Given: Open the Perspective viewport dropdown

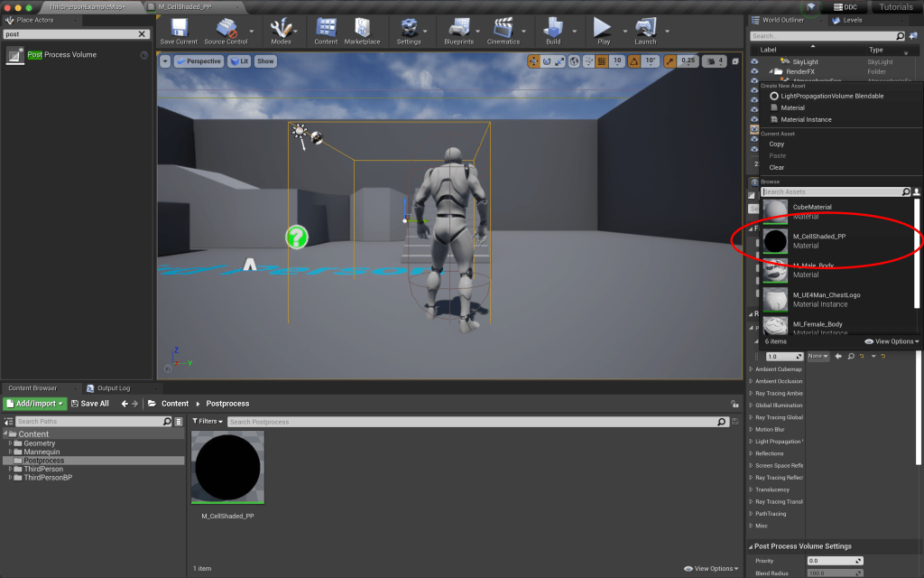Looking at the screenshot, I should click(199, 61).
